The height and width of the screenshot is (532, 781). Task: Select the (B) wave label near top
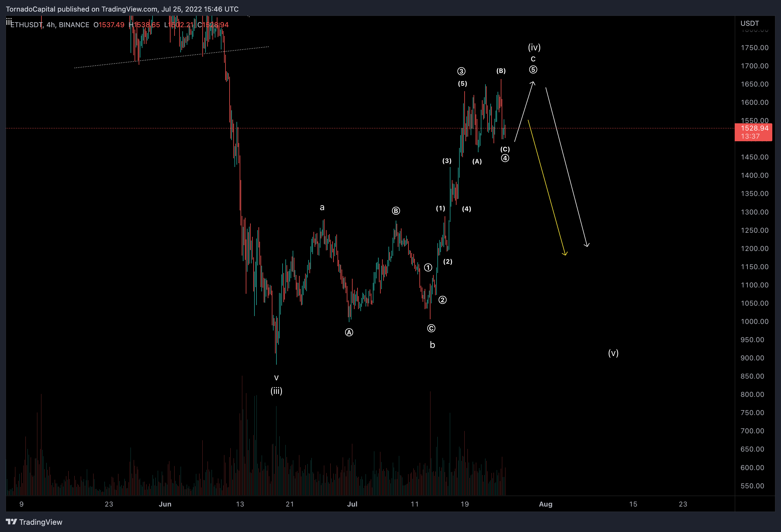coord(501,71)
